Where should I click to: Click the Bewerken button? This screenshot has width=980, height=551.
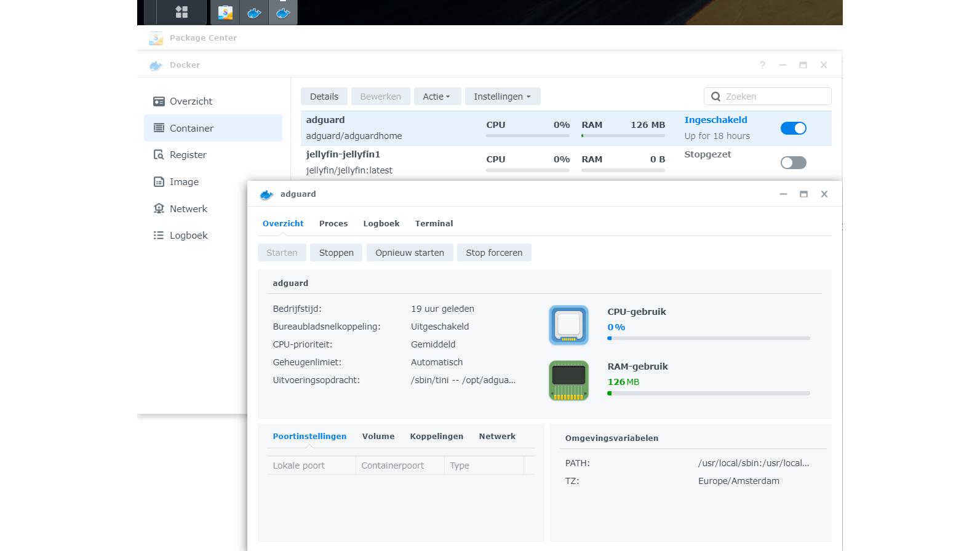(381, 97)
